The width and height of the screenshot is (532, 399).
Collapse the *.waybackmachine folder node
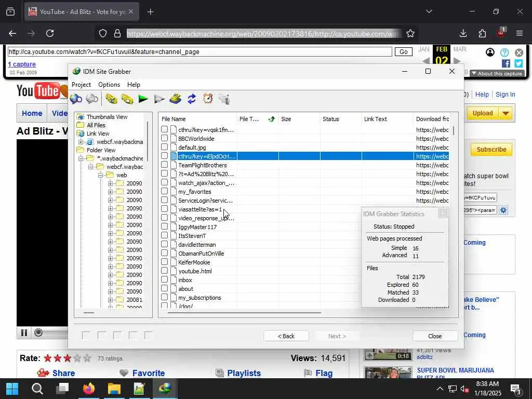(x=81, y=158)
